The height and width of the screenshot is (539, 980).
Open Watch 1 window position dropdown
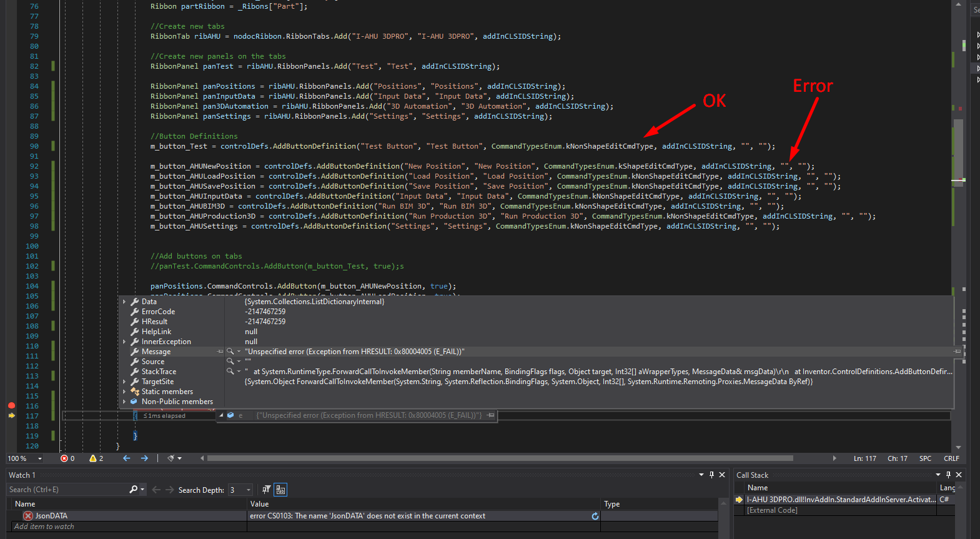coord(701,475)
